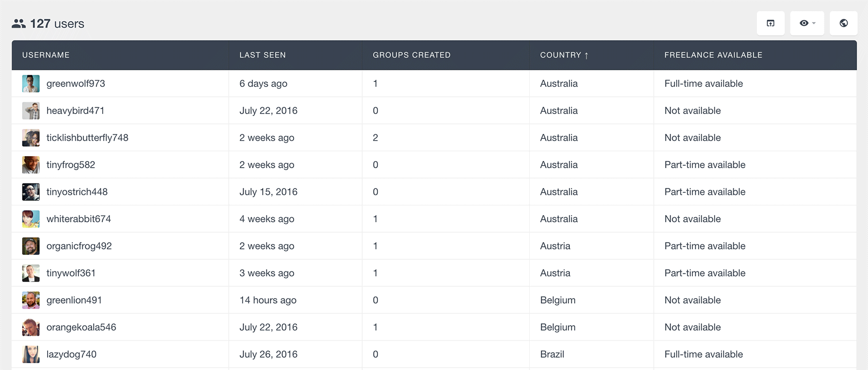Select username greenwolf973
Image resolution: width=868 pixels, height=370 pixels.
pos(76,83)
